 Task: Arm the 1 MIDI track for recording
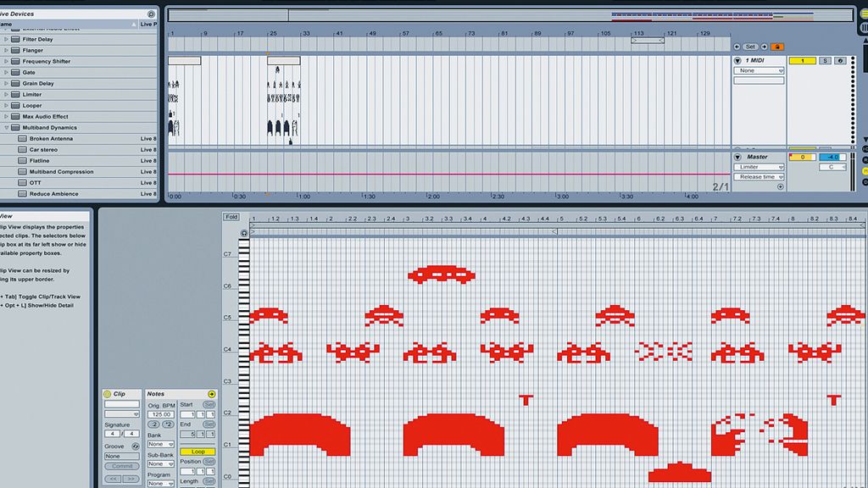(840, 61)
